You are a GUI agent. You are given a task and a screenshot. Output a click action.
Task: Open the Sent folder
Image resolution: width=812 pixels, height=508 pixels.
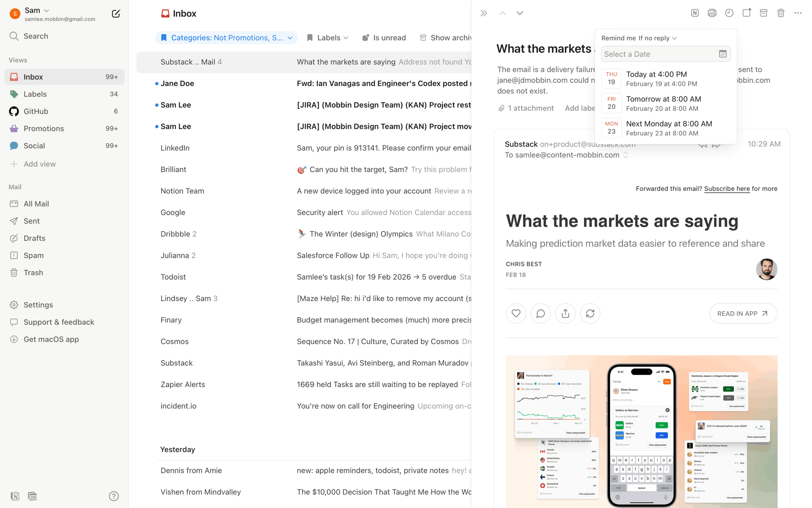pos(64,221)
